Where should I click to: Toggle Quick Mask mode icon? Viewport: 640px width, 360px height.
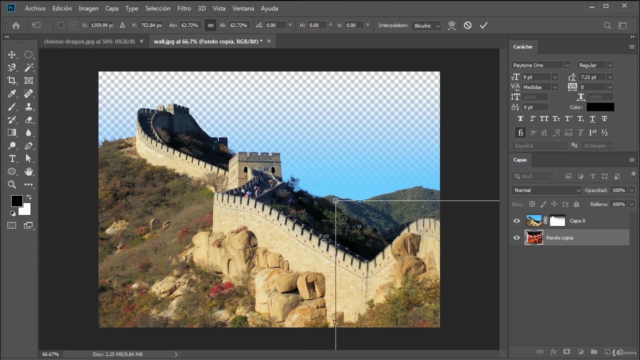12,225
